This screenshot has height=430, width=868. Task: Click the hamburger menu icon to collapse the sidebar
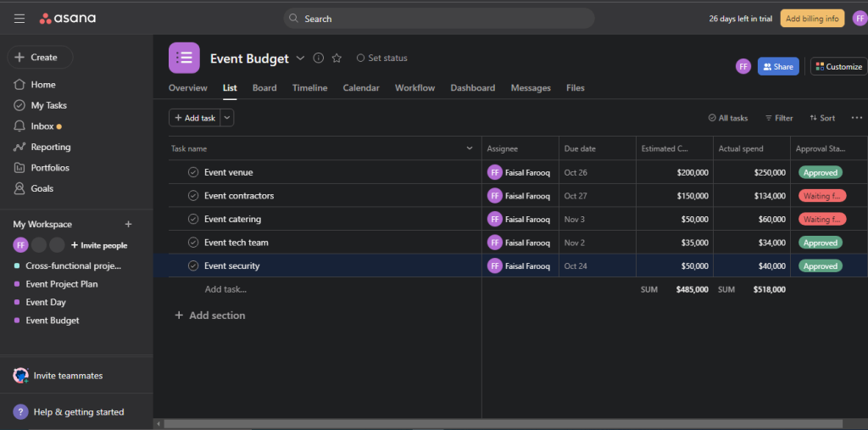pos(19,19)
